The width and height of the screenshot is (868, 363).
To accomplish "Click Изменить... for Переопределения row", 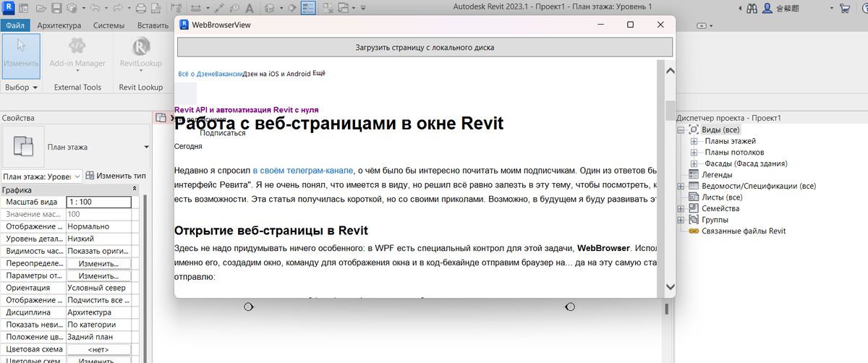I will coord(98,264).
